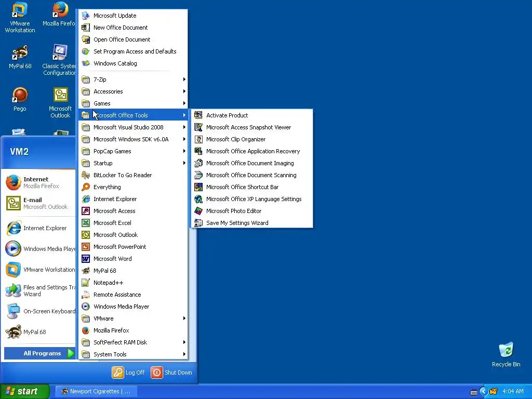
Task: Click Microsoft Outlook icon in All Programs list
Action: [x=86, y=235]
